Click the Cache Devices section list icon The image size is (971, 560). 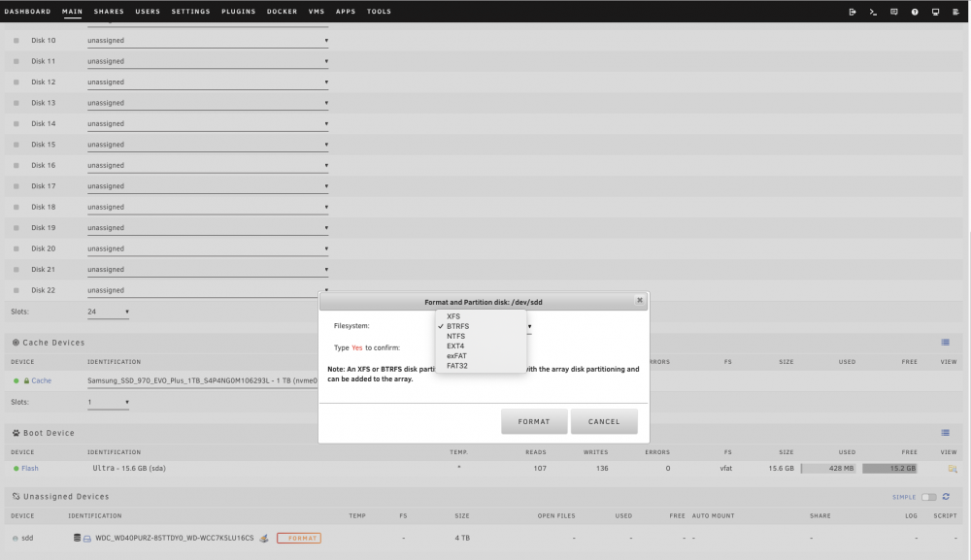click(x=945, y=343)
